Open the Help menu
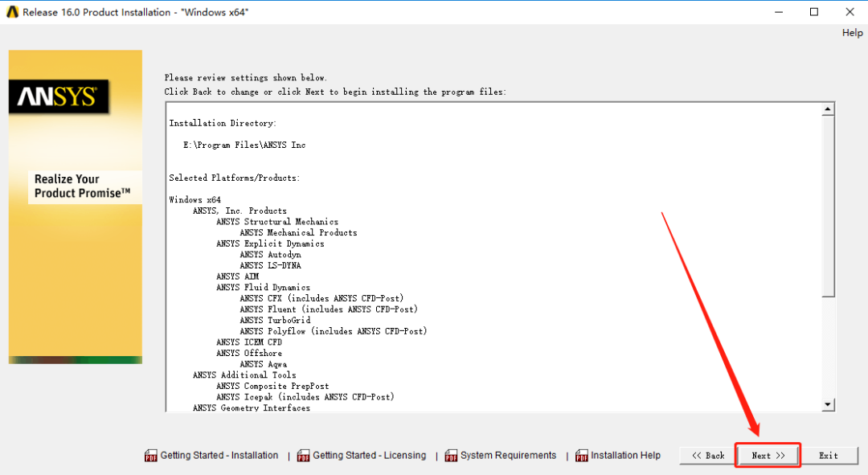This screenshot has width=868, height=475. tap(852, 33)
